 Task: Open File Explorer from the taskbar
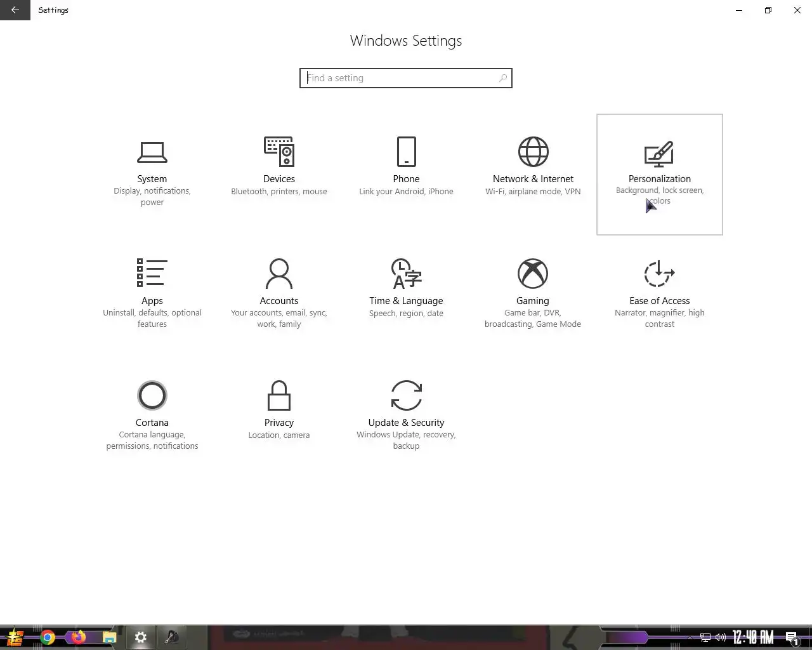point(110,637)
